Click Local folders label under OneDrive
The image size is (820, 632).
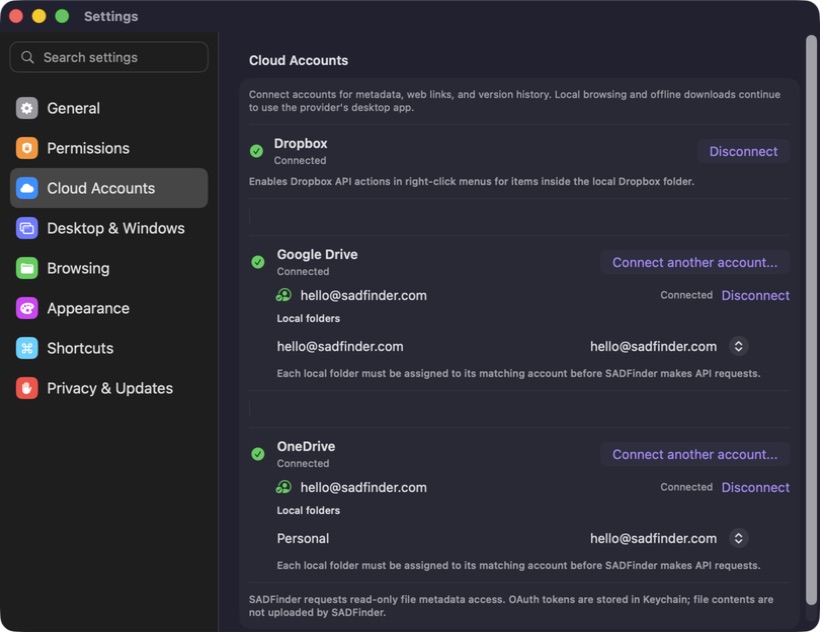(x=308, y=510)
